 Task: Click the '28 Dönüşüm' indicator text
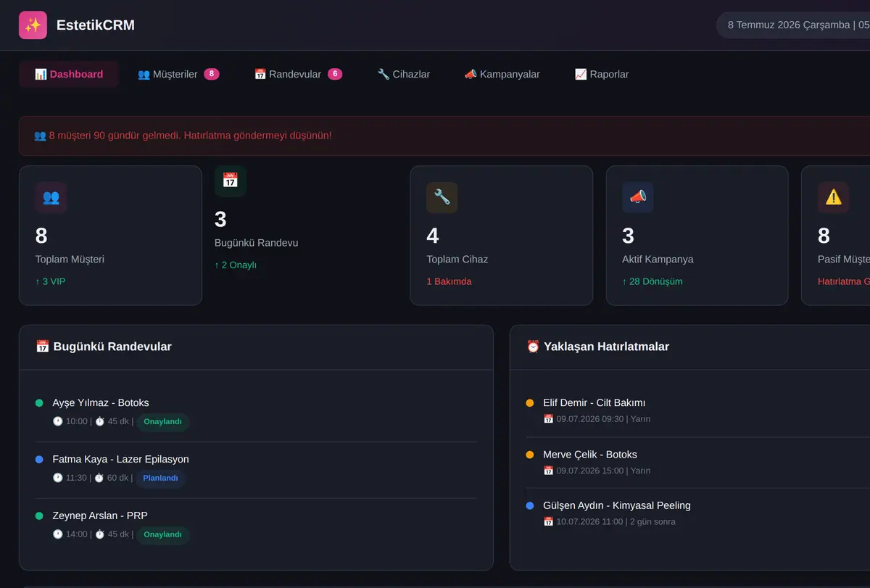(652, 281)
